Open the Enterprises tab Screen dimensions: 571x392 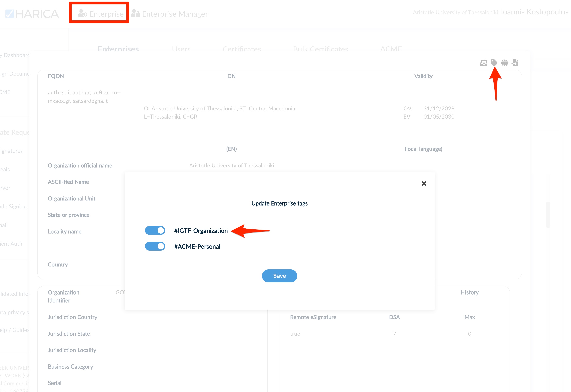click(x=118, y=49)
